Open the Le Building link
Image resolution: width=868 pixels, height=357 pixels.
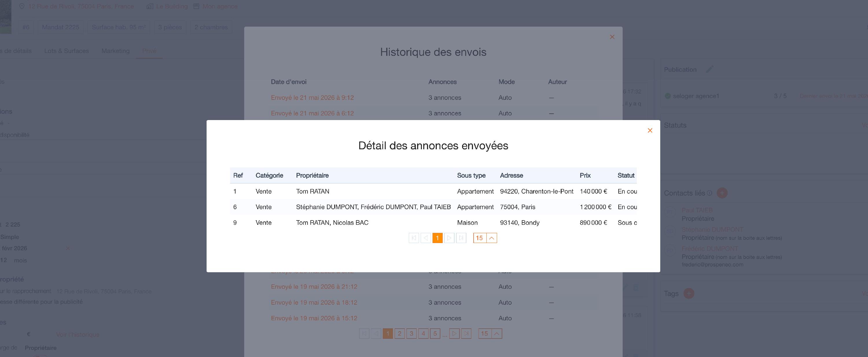click(x=172, y=6)
